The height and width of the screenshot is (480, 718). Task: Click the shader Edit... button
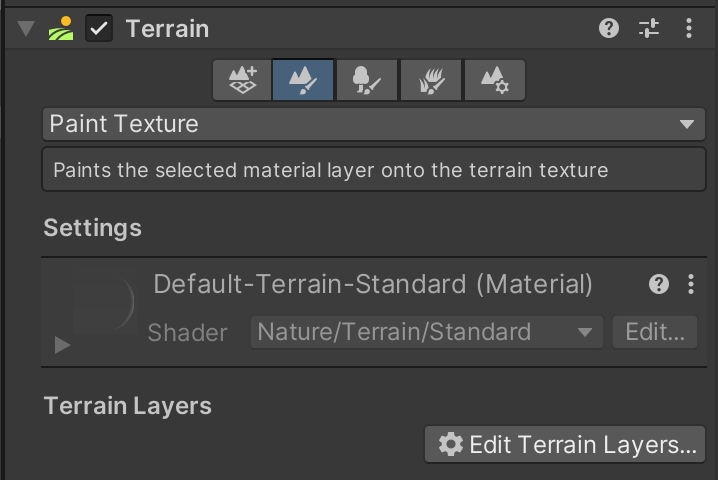point(655,333)
